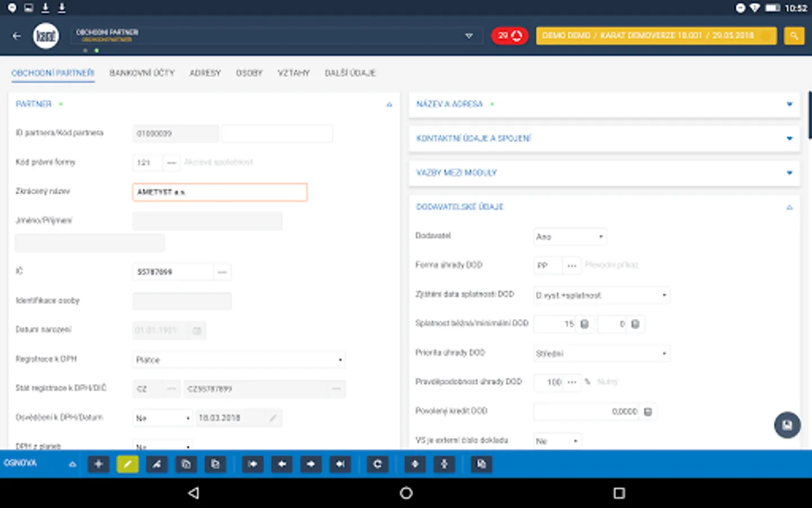The image size is (812, 508).
Task: Open the ADRESY tab
Action: tap(205, 73)
